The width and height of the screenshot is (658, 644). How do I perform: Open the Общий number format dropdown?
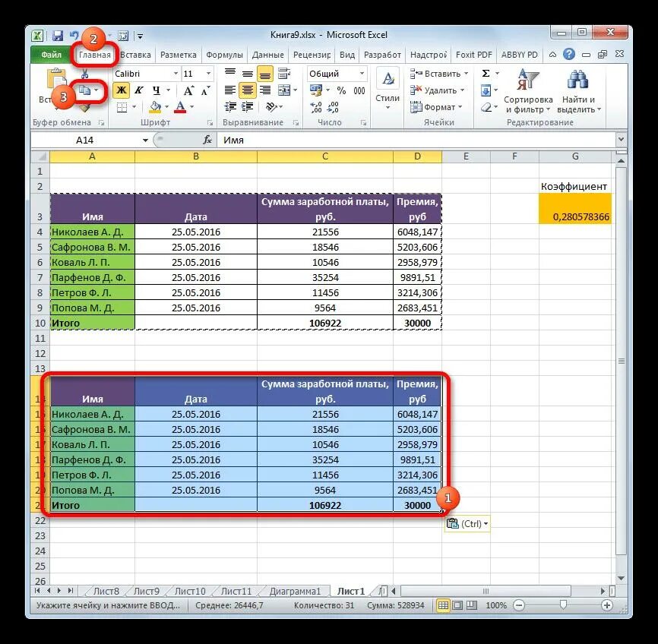362,74
